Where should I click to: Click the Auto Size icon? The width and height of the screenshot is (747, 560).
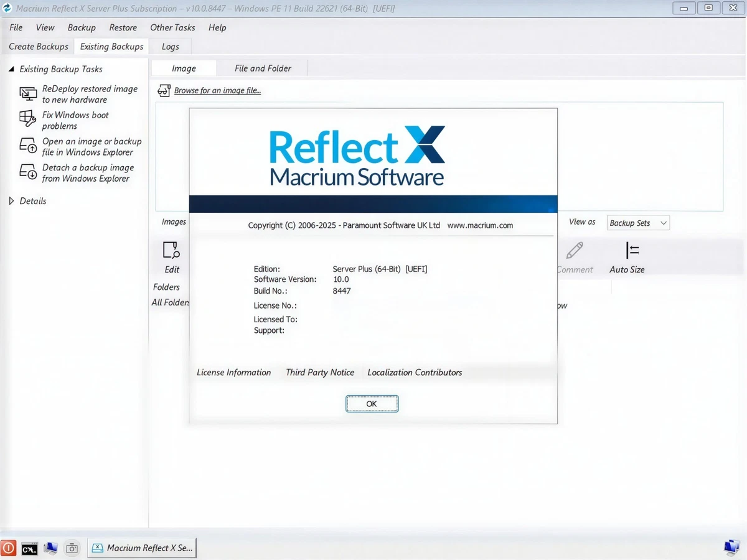pyautogui.click(x=632, y=250)
